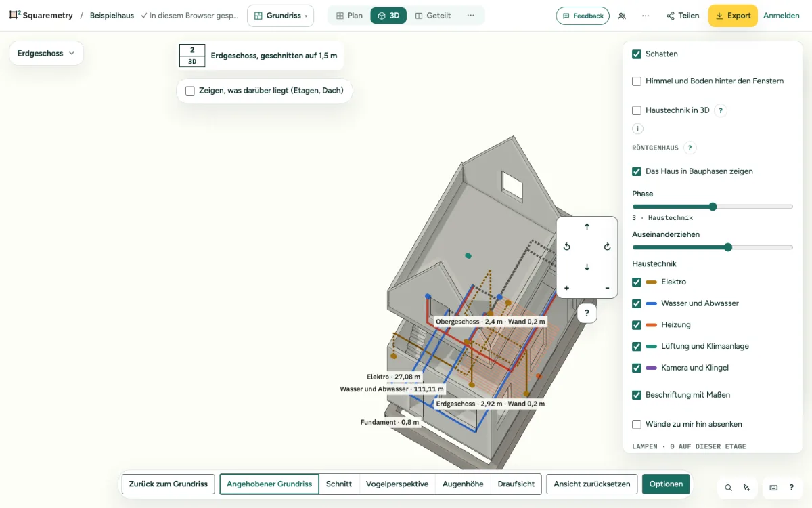Open navigation help question mark
This screenshot has width=812, height=508.
[587, 314]
